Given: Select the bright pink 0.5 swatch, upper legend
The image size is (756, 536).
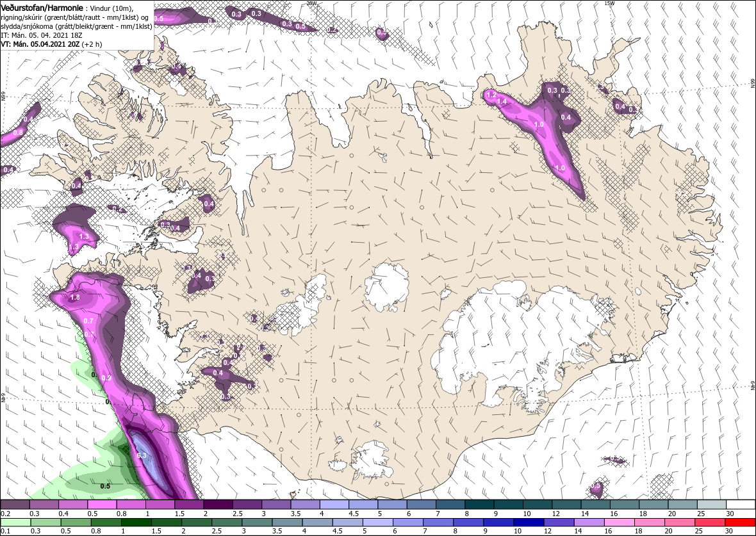Looking at the screenshot, I should 103,505.
